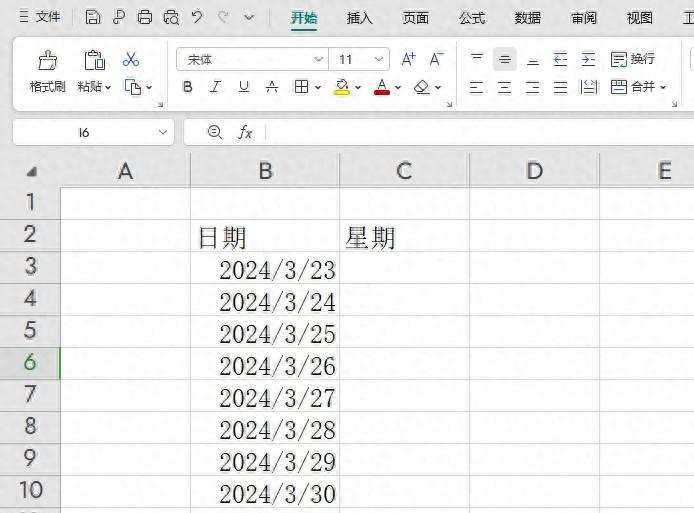The height and width of the screenshot is (513, 694).
Task: Expand the fill color dropdown
Action: [358, 87]
